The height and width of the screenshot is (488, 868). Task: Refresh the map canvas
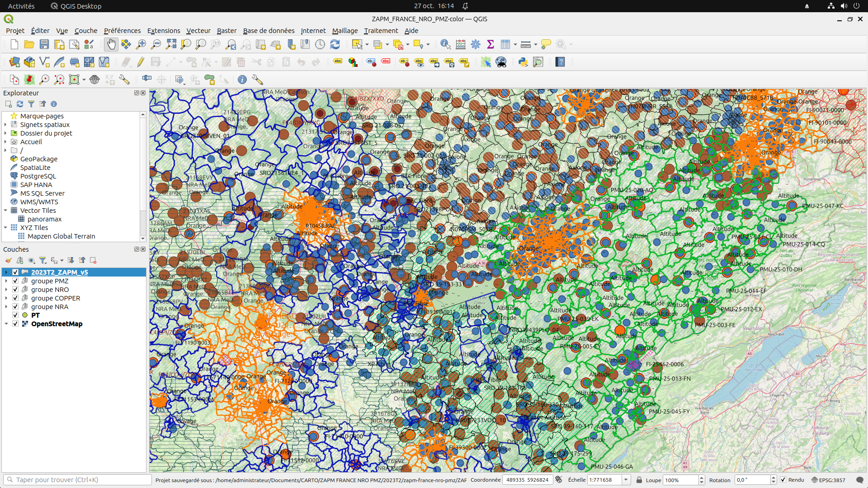pyautogui.click(x=335, y=44)
